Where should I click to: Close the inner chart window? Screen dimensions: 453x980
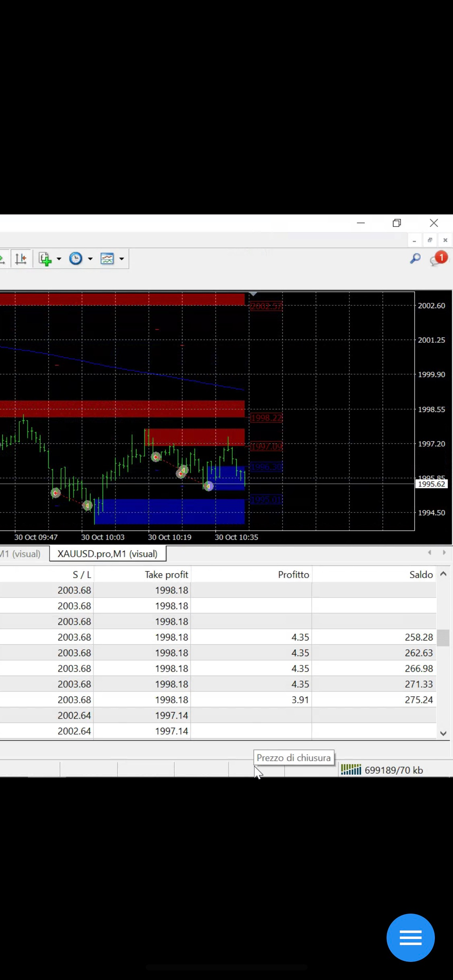tap(445, 240)
